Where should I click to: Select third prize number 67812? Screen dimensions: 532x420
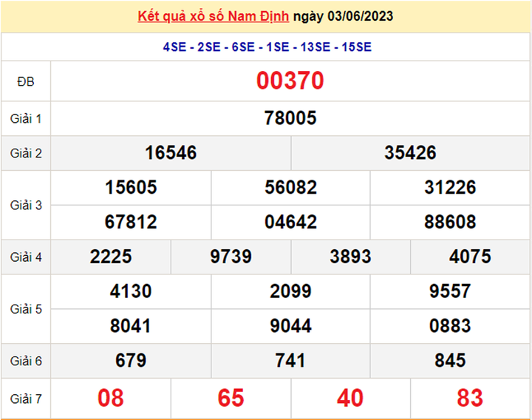coord(131,222)
